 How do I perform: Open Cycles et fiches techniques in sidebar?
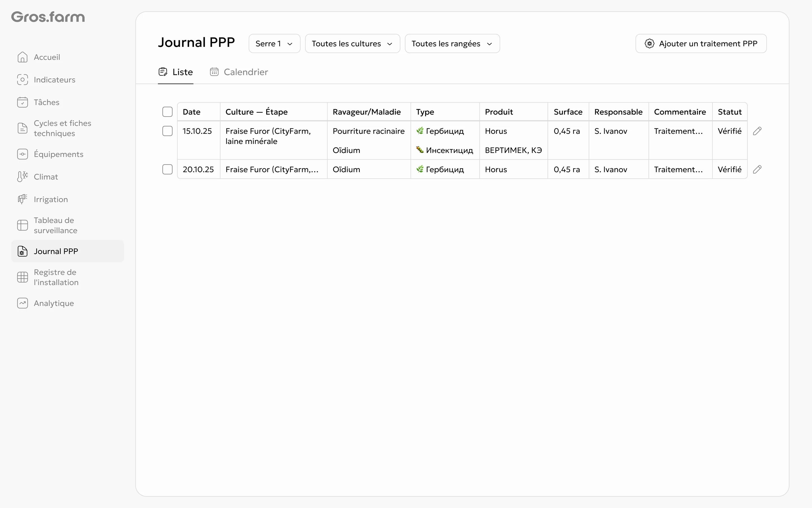[x=67, y=128]
